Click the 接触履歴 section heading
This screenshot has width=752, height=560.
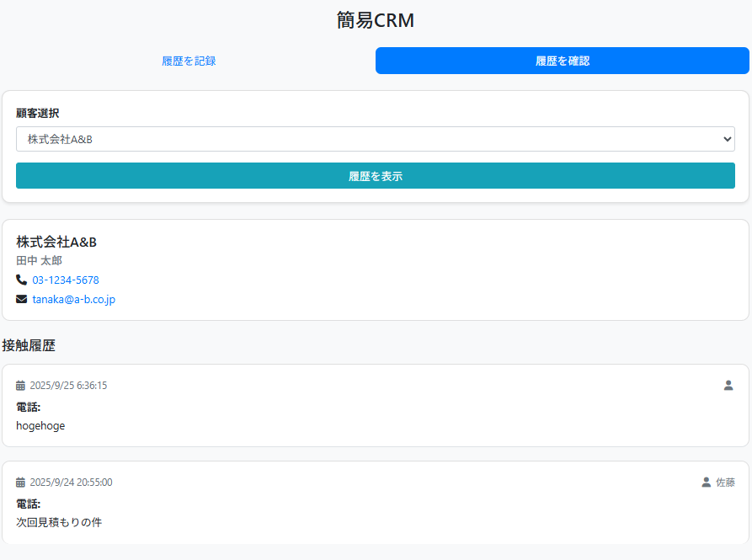tap(29, 345)
